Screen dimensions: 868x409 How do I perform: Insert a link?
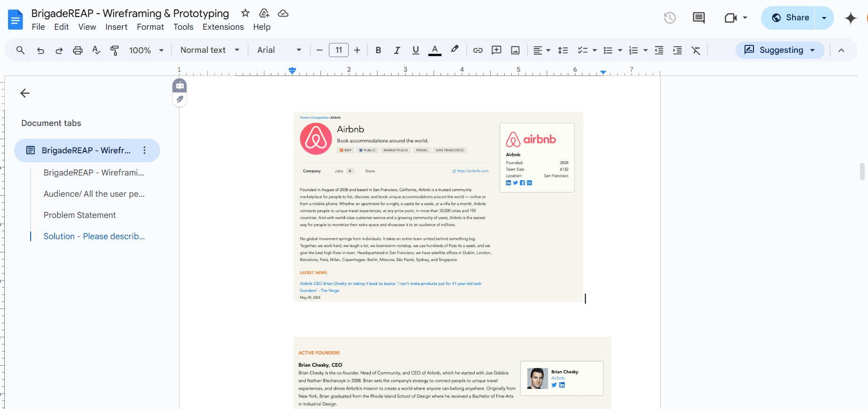click(x=478, y=50)
